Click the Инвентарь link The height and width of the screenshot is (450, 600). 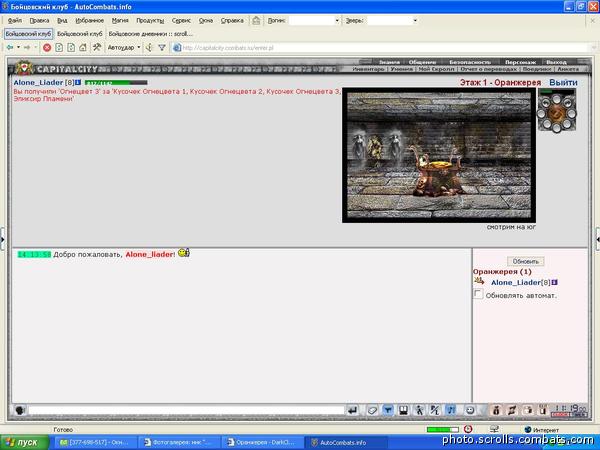[368, 69]
